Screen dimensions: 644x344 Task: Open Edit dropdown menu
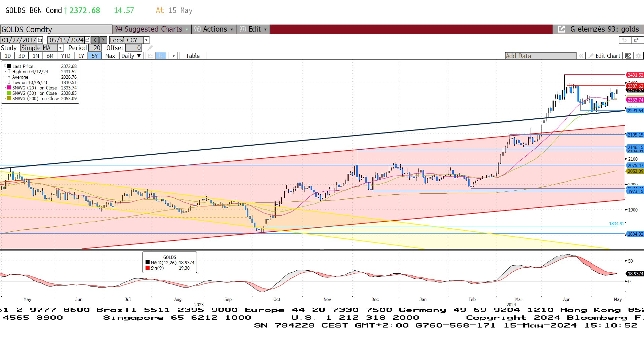tap(253, 29)
